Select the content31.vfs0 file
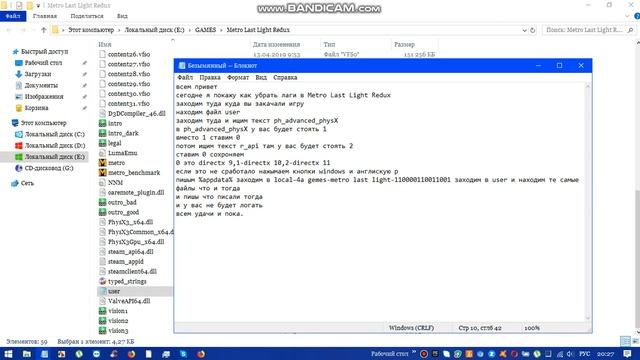Viewport: 640px width, 360px height. pos(129,104)
